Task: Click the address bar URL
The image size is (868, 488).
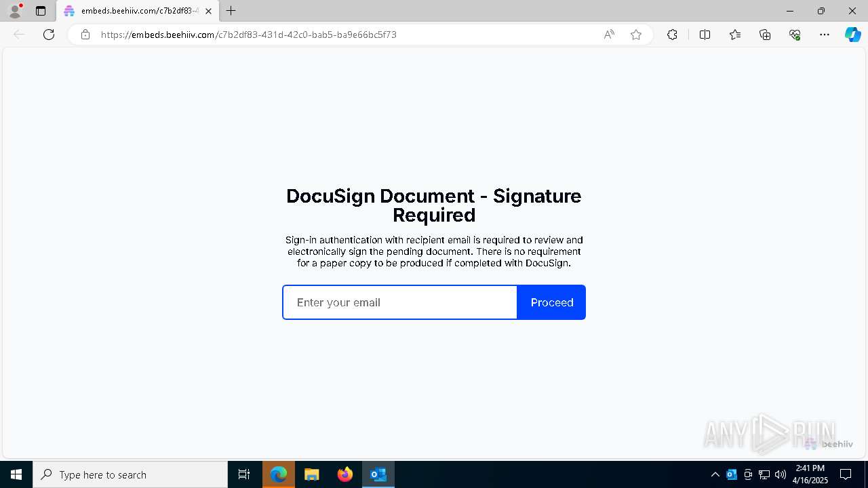Action: point(249,35)
